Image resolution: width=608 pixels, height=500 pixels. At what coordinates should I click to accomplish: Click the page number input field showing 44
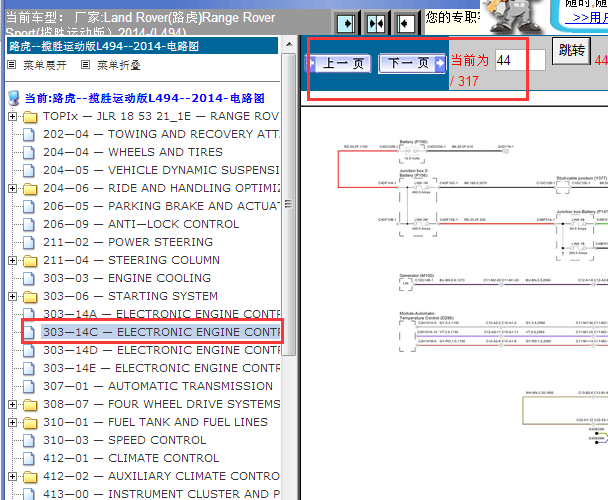coord(520,60)
